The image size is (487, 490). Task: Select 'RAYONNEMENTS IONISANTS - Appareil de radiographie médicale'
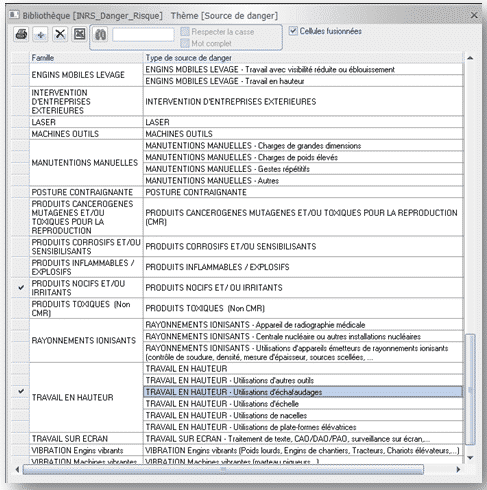pyautogui.click(x=303, y=325)
